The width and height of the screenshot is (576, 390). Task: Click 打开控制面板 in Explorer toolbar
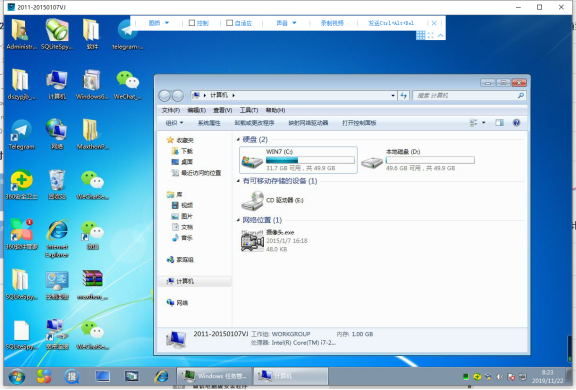[x=359, y=123]
